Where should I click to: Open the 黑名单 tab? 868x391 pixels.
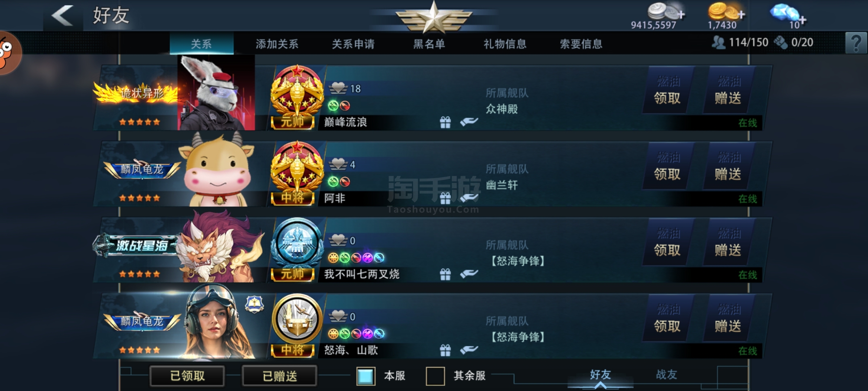click(x=429, y=44)
